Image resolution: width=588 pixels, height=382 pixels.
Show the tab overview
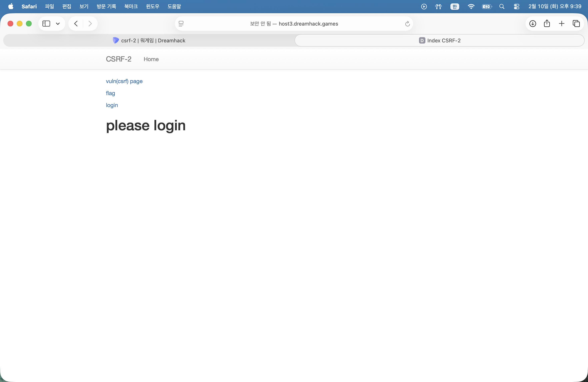click(x=576, y=24)
